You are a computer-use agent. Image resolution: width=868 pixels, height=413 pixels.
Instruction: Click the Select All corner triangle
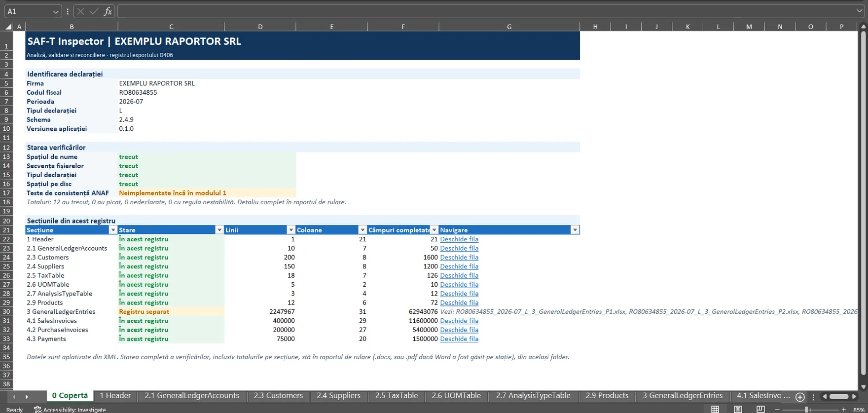(8, 27)
